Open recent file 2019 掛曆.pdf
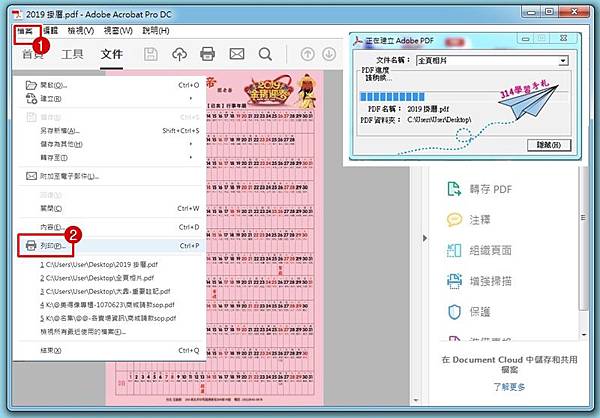600x418 pixels. pos(99,265)
